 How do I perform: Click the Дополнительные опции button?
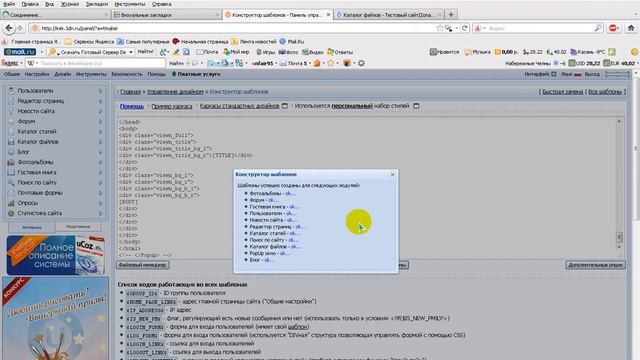(x=596, y=265)
